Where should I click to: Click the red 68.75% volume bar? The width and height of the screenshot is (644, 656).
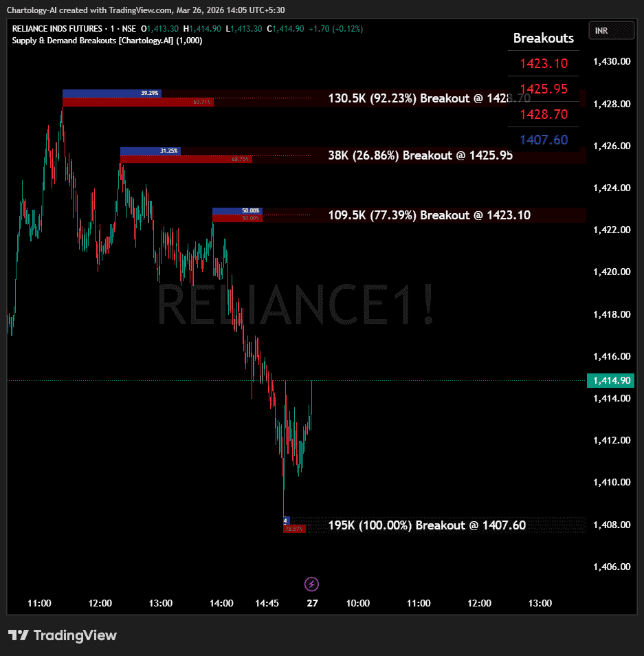(186, 159)
